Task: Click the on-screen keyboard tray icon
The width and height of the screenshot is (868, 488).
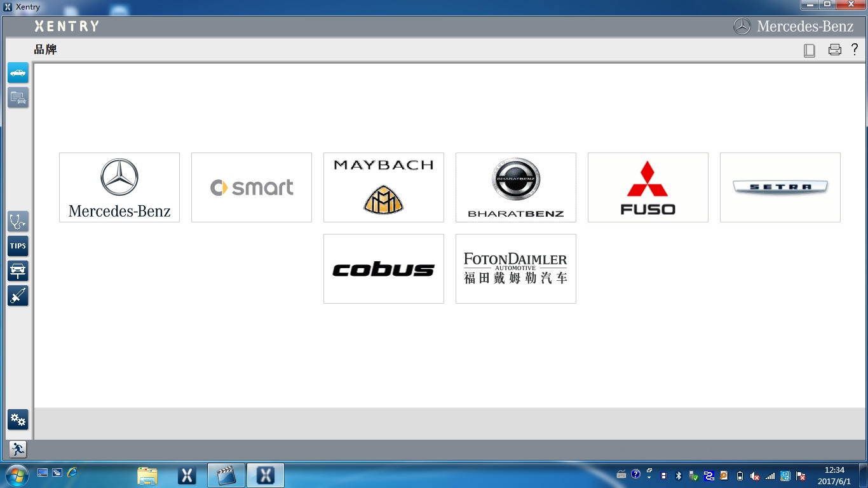Action: pyautogui.click(x=621, y=475)
